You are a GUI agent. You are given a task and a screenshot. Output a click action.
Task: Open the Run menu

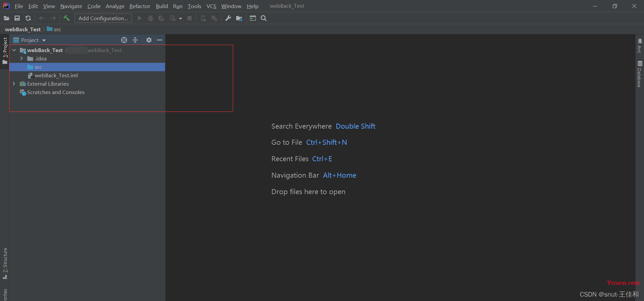click(x=178, y=6)
